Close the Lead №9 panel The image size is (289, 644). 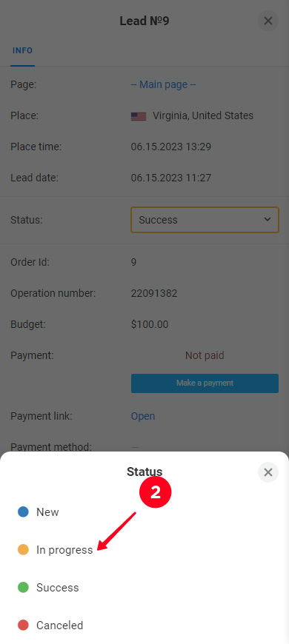point(268,21)
